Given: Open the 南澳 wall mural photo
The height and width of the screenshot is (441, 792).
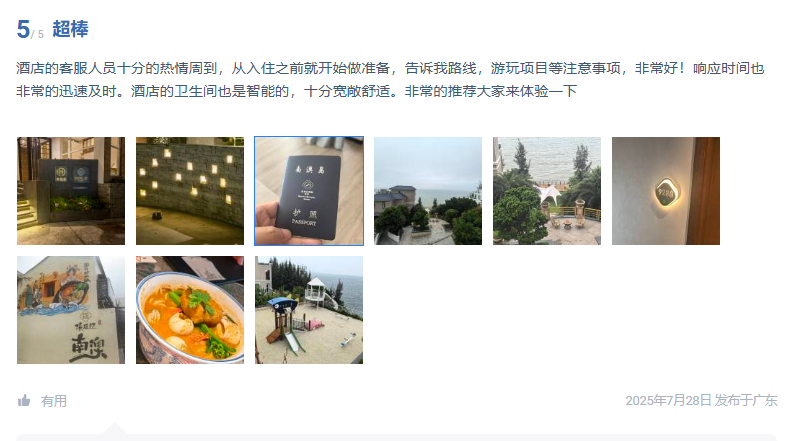Looking at the screenshot, I should coord(71,310).
